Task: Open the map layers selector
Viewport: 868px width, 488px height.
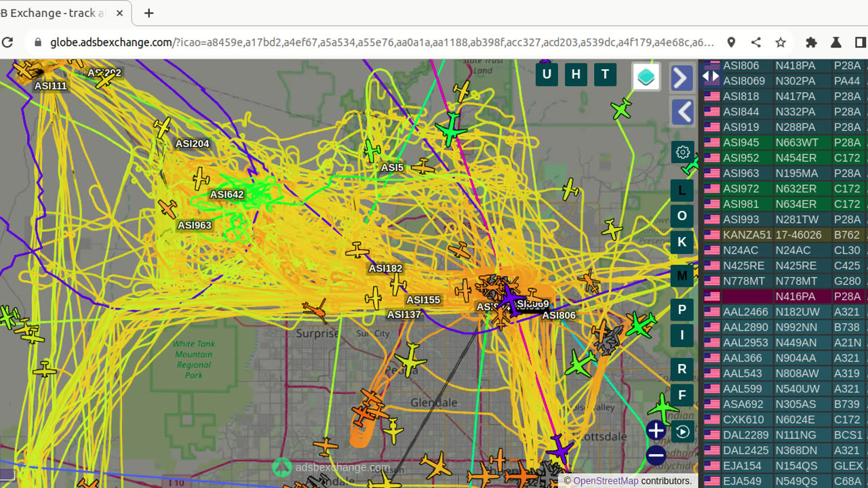Action: (646, 77)
